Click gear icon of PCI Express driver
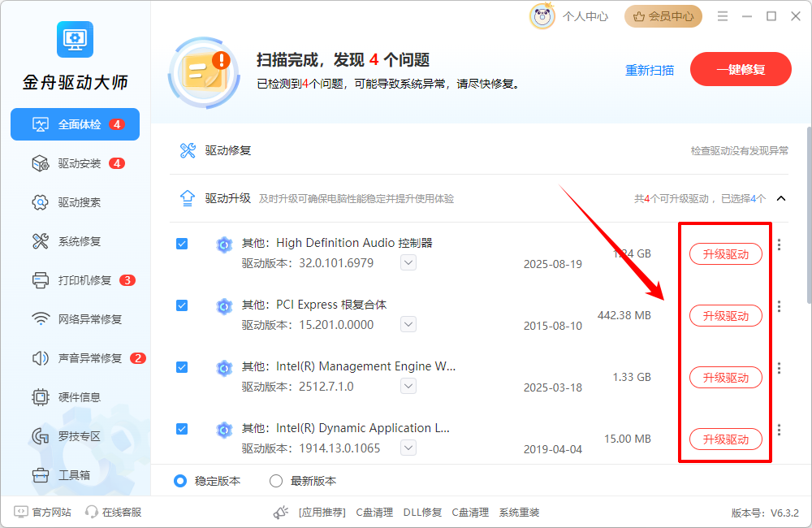 point(224,306)
